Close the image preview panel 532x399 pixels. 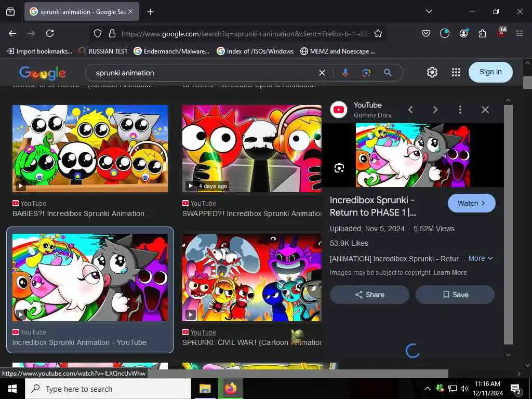(485, 110)
